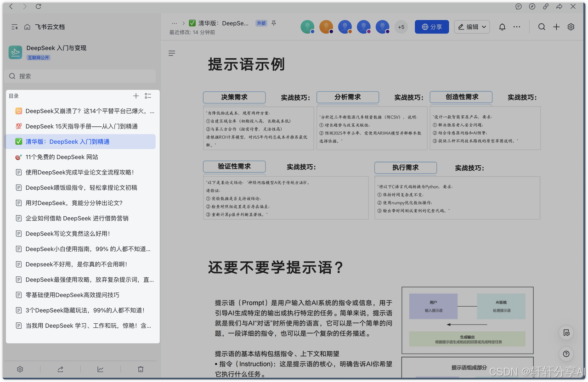Open 11个免费的 DeepSeek 网站 page
Viewport: 588px width, 382px height.
[x=81, y=157]
